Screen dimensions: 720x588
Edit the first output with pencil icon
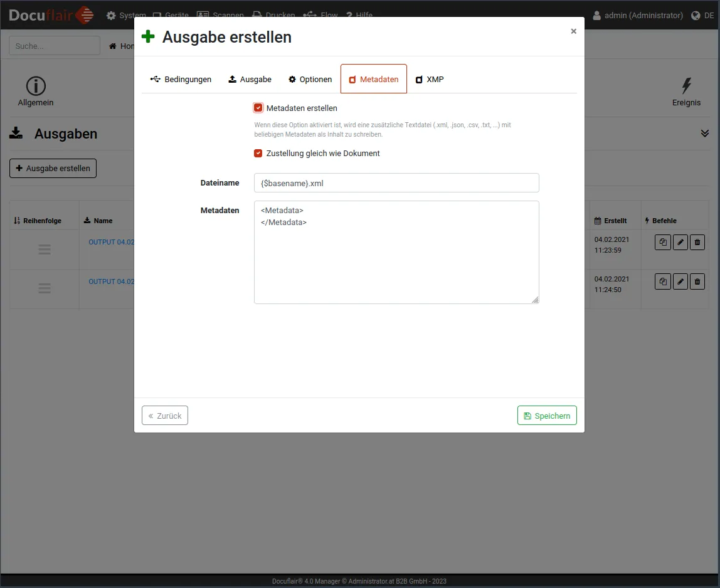680,243
